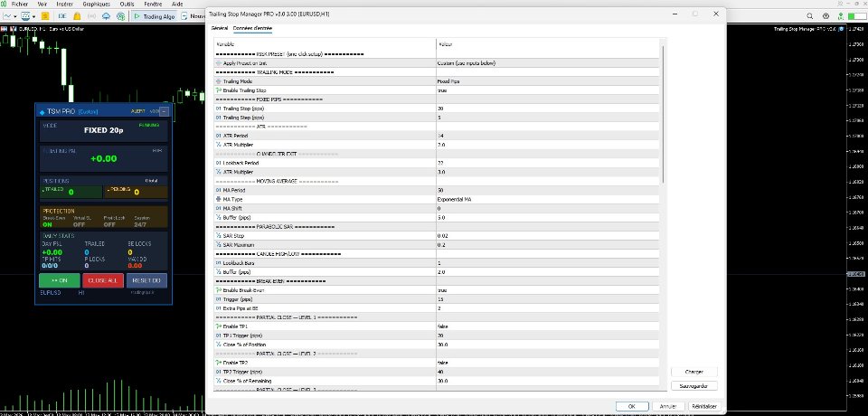This screenshot has height=416, width=868.
Task: Click the yellow square toolbar icon
Action: 45,16
